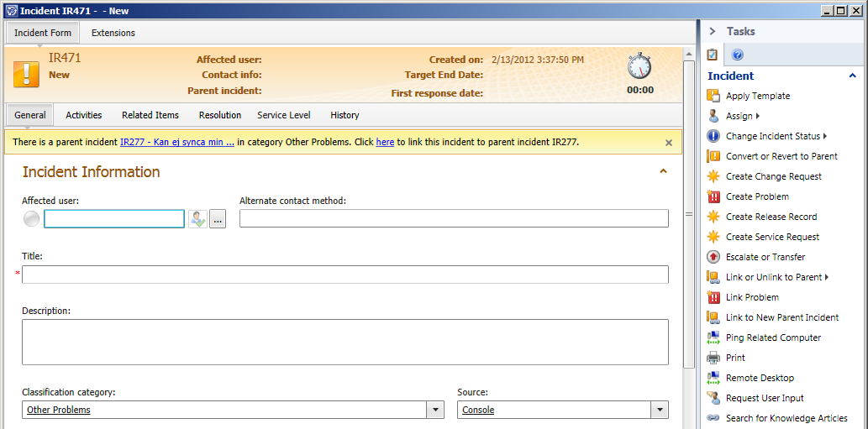This screenshot has width=868, height=429.
Task: Collapse the Incident Information section
Action: click(663, 172)
